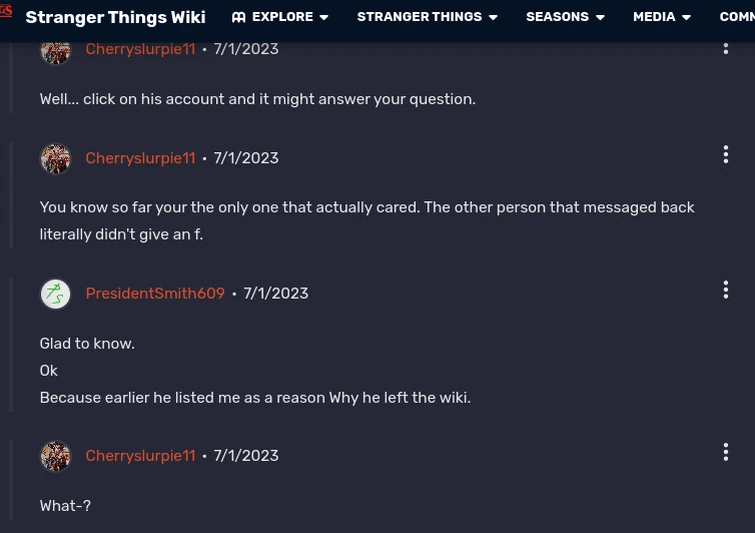Click Cherryslurpie11's avatar on 'What-?' comment
Viewport: 755px width, 533px height.
pyautogui.click(x=55, y=456)
